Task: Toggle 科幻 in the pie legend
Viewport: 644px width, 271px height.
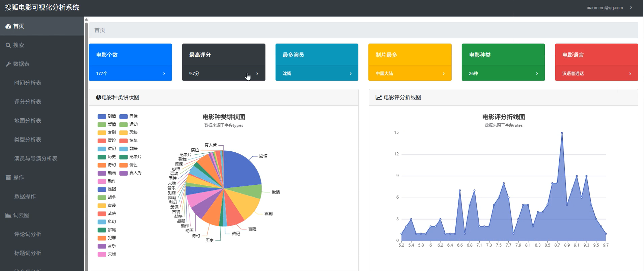Action: point(107,222)
